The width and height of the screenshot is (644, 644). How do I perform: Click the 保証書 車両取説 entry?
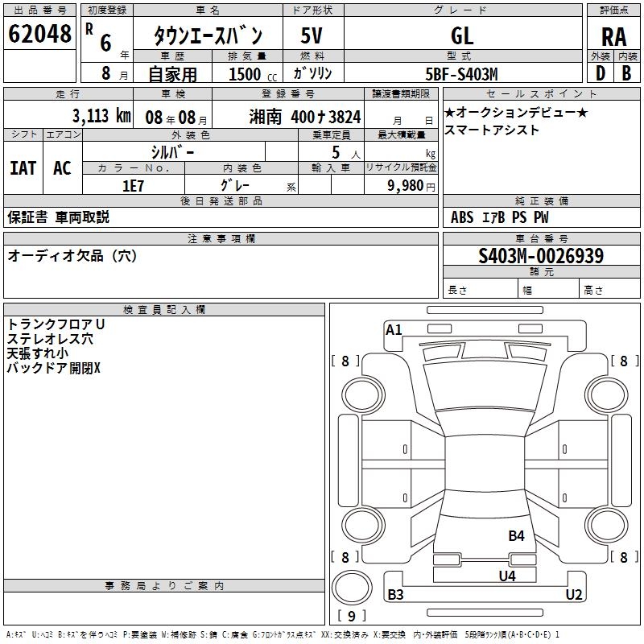pyautogui.click(x=58, y=217)
